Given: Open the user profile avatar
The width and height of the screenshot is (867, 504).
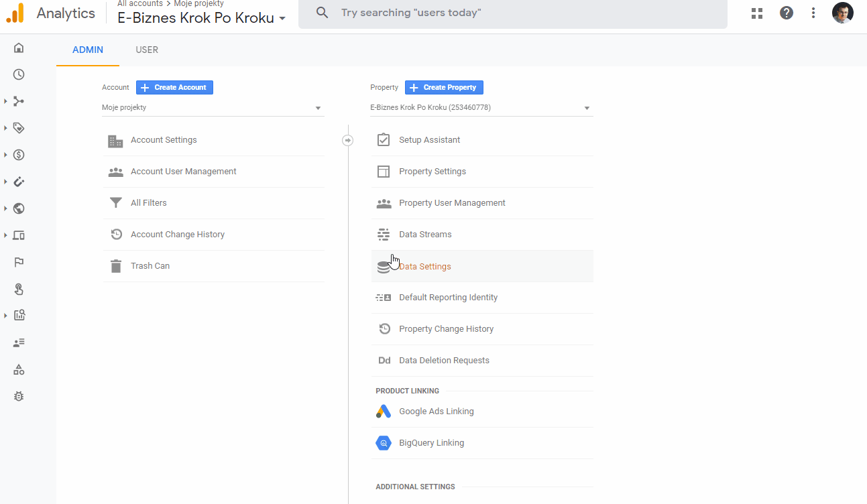Looking at the screenshot, I should click(842, 13).
